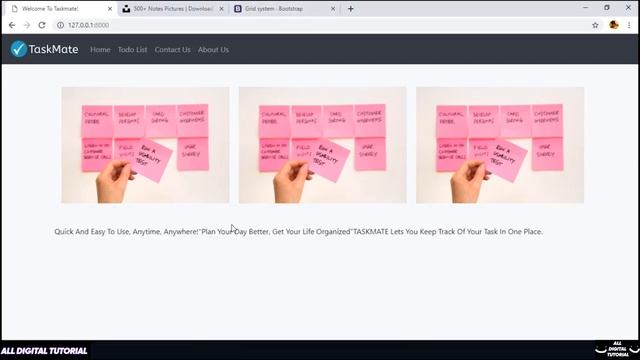Click the right sticky notes image
This screenshot has width=640, height=360.
tap(500, 145)
